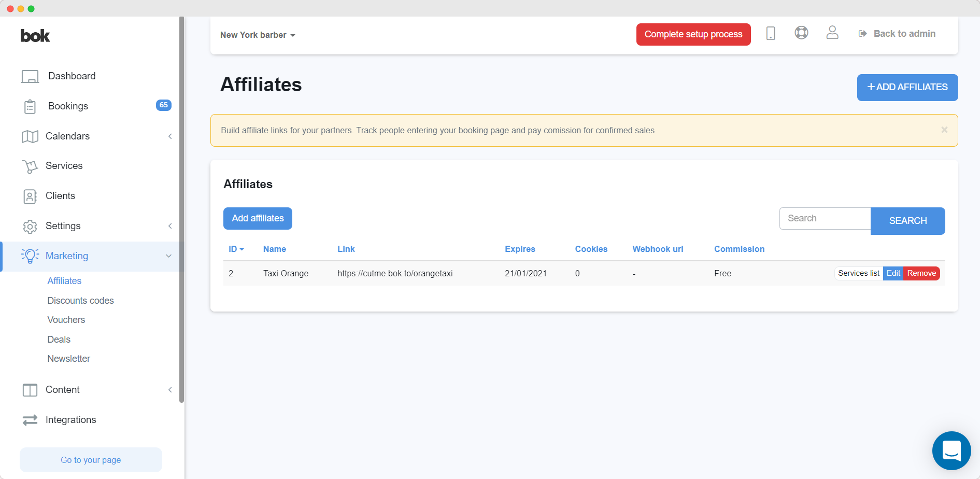The image size is (980, 479).
Task: Click the Marketing lightbulb icon
Action: coord(30,256)
